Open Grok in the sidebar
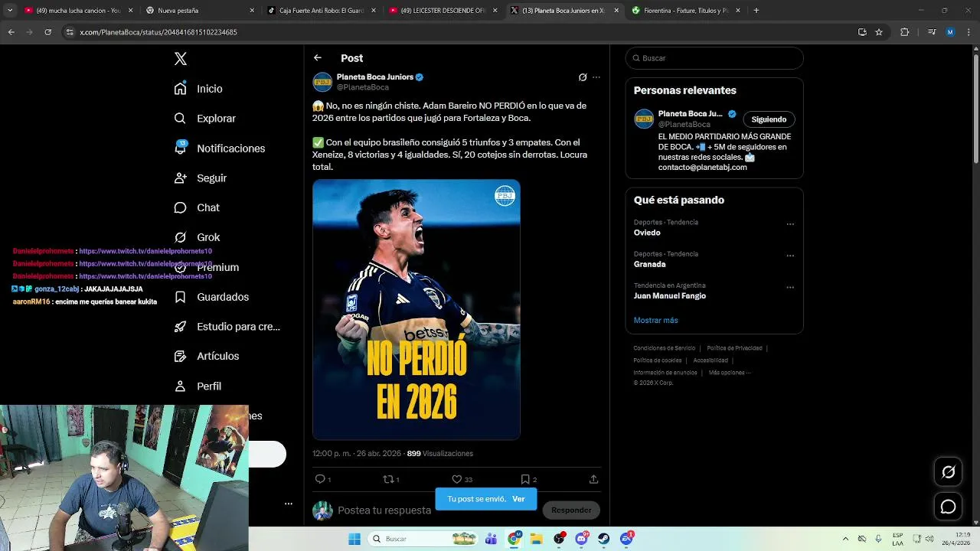The width and height of the screenshot is (980, 551). tap(197, 237)
